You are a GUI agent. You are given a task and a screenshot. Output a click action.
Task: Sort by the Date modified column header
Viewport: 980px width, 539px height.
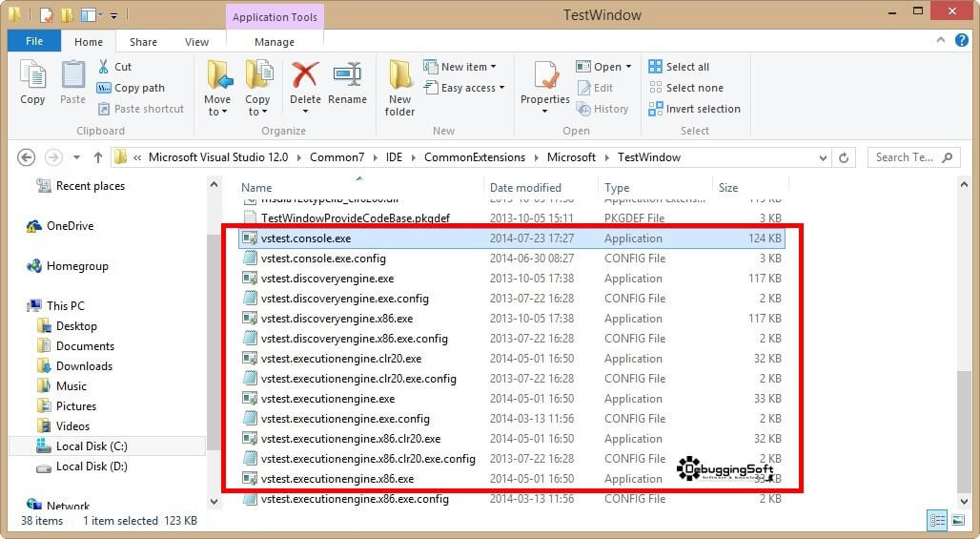coord(525,188)
